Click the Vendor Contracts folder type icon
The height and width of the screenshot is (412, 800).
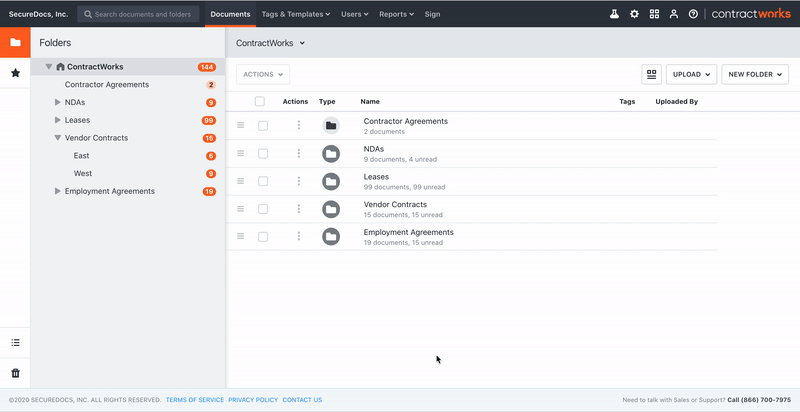point(331,209)
